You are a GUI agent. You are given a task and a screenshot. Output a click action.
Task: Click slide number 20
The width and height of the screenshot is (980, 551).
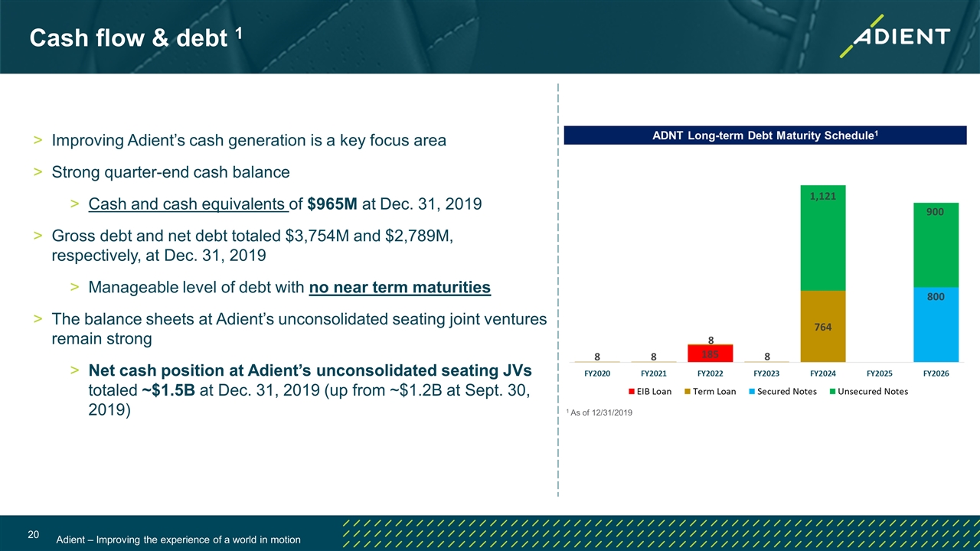pyautogui.click(x=33, y=534)
